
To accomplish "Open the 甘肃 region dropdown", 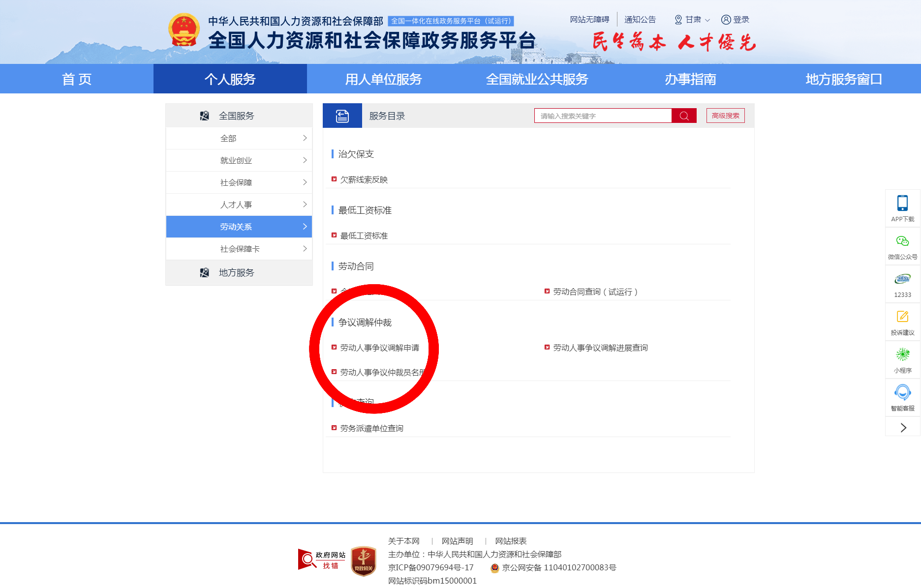I will coord(692,20).
